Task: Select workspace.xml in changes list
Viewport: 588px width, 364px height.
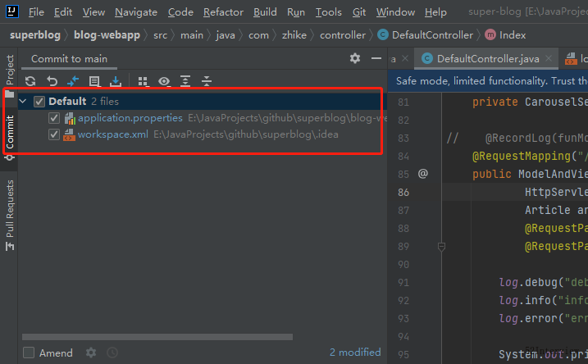Action: point(113,134)
